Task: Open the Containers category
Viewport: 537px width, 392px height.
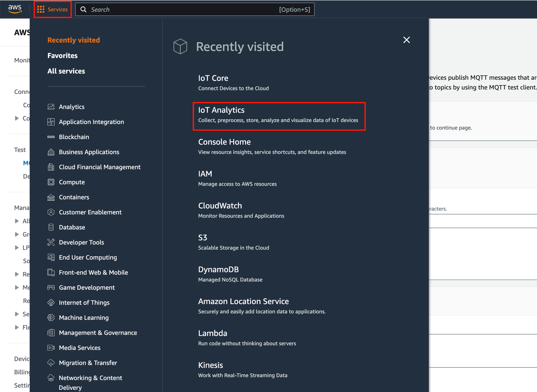Action: pos(74,197)
